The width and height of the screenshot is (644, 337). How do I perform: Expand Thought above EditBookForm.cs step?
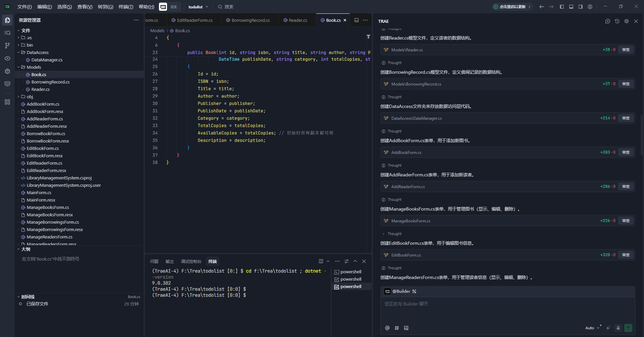392,234
